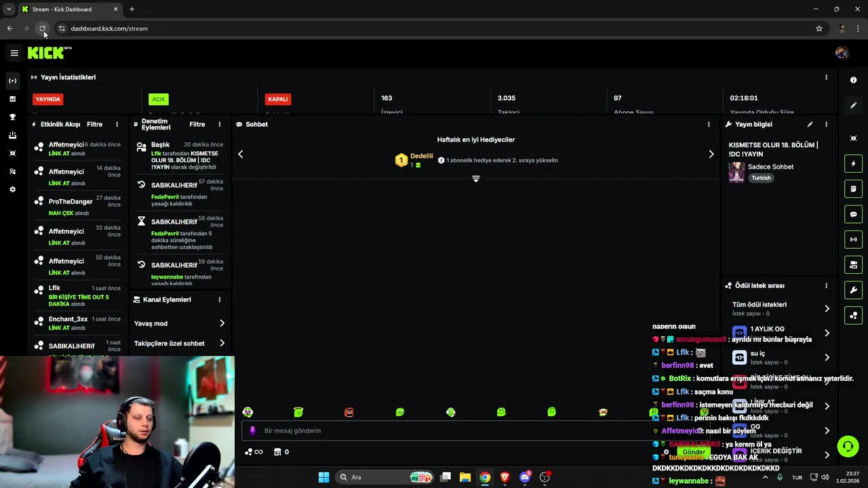Bookmark this page with the star icon
The width and height of the screenshot is (868, 488).
click(x=819, y=28)
